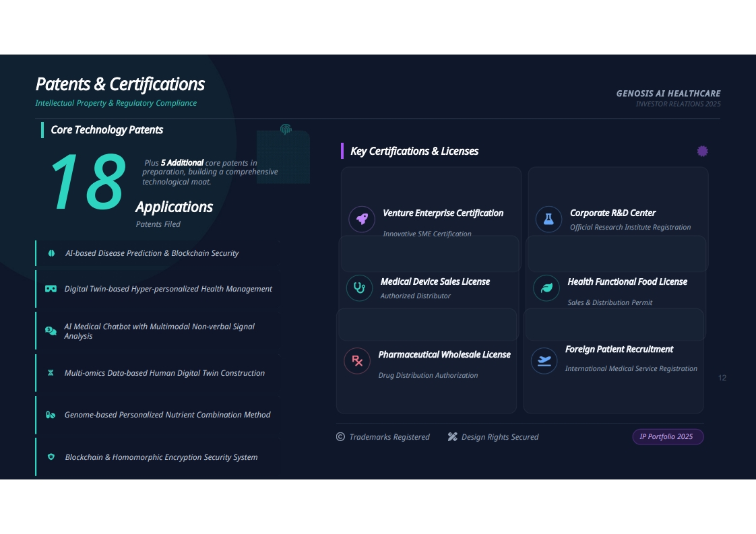Click the purple certificate badge icon
Screen dimensions: 756x534
tap(703, 152)
